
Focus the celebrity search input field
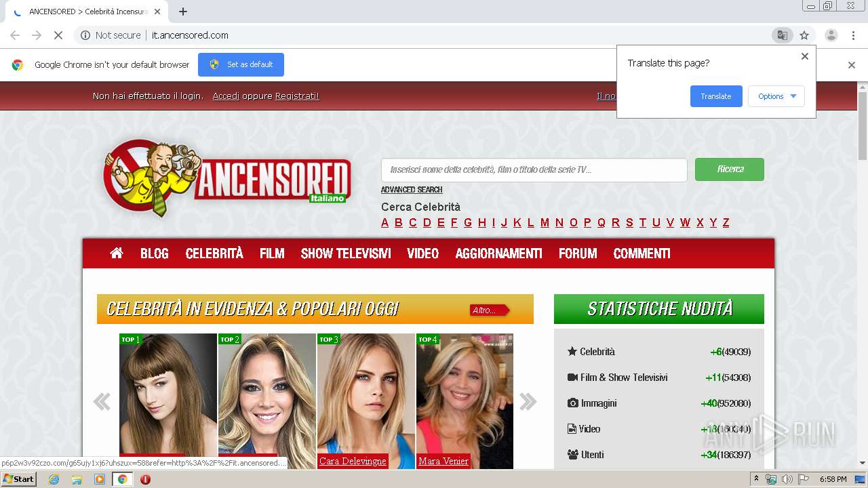(534, 170)
